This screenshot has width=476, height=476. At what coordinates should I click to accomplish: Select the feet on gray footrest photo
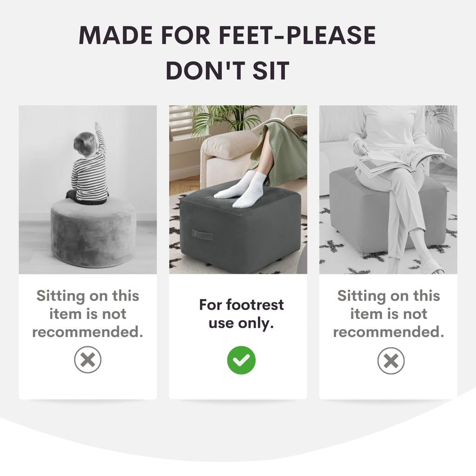(x=238, y=190)
